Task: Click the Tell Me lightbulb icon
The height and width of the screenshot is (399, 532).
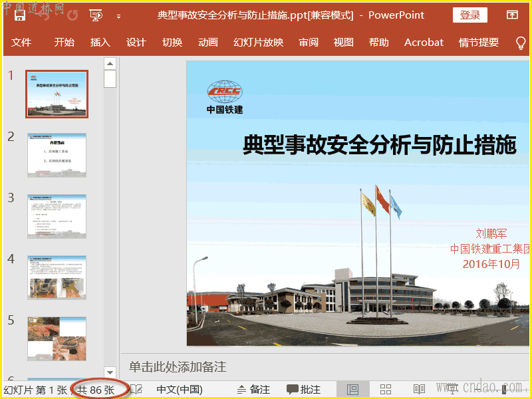Action: [521, 43]
